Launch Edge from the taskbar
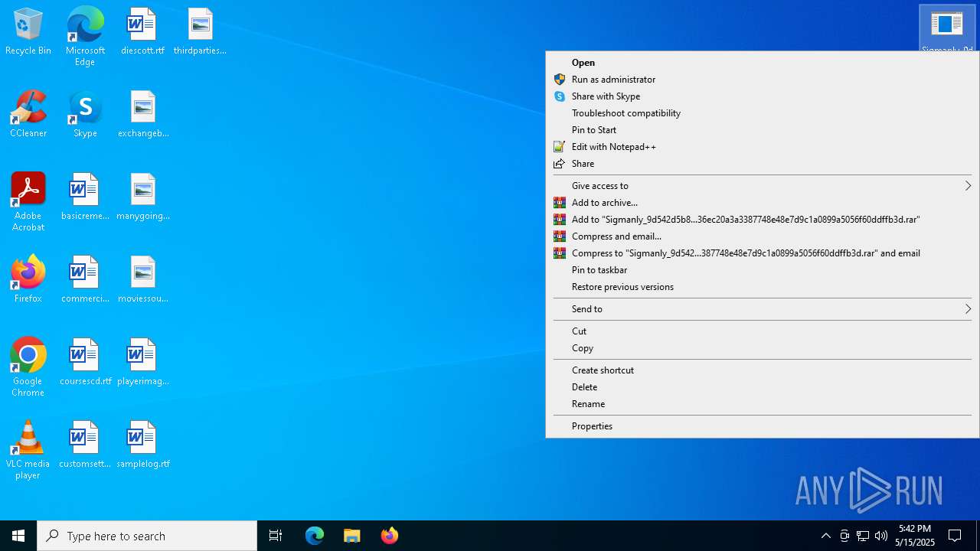Screen dimensions: 980x551 tap(315, 536)
